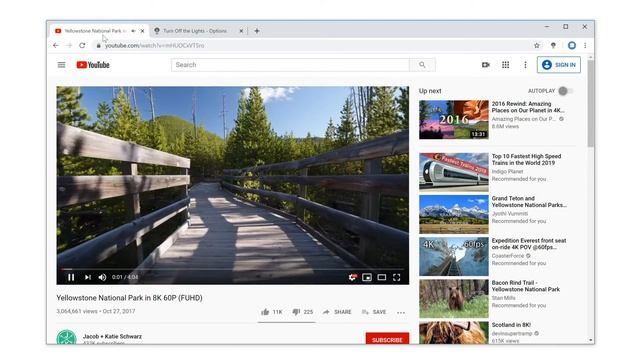Mute the video volume
The height and width of the screenshot is (360, 640).
tap(102, 277)
